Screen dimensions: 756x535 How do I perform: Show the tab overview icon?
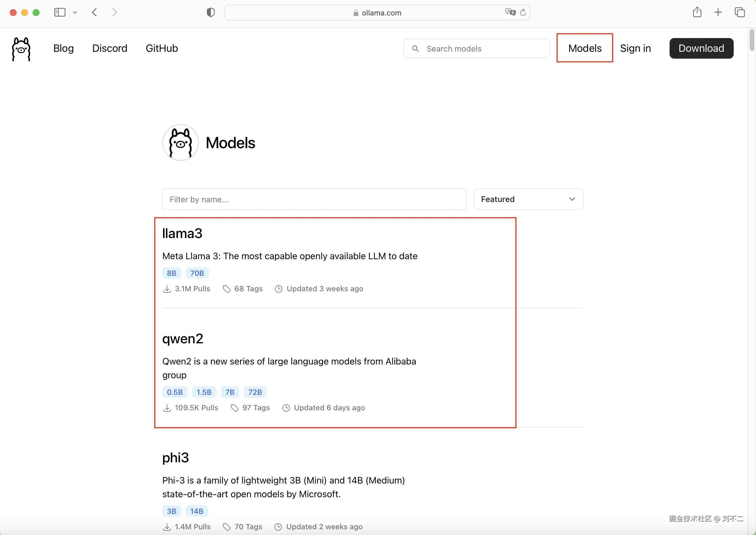coord(739,13)
